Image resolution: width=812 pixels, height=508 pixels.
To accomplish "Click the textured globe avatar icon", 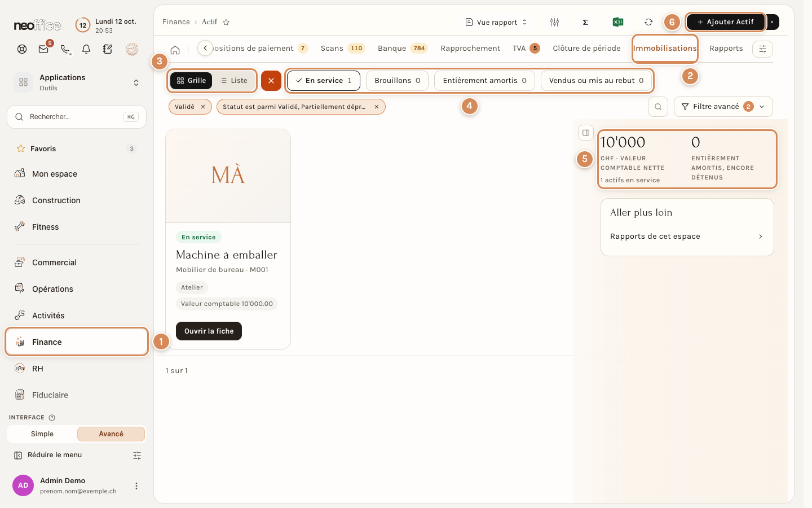I will coord(132,49).
